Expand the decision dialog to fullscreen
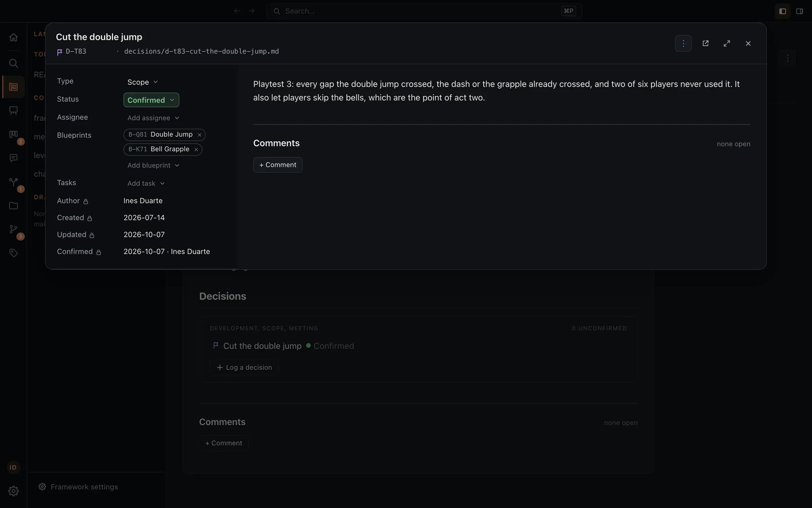 click(x=727, y=43)
